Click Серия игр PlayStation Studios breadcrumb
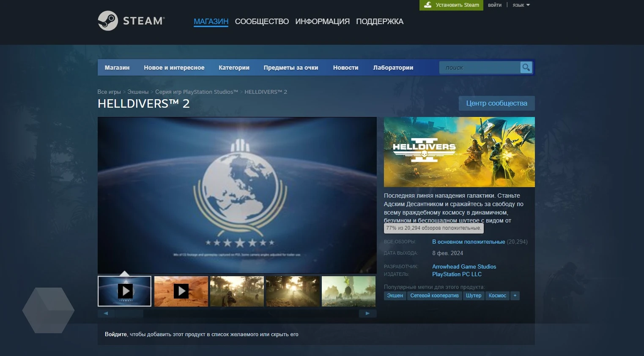This screenshot has height=356, width=644. [197, 92]
